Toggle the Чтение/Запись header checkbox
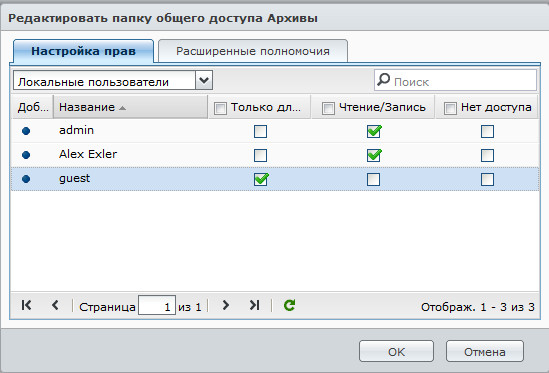Screen dimensions: 549x373 328,108
